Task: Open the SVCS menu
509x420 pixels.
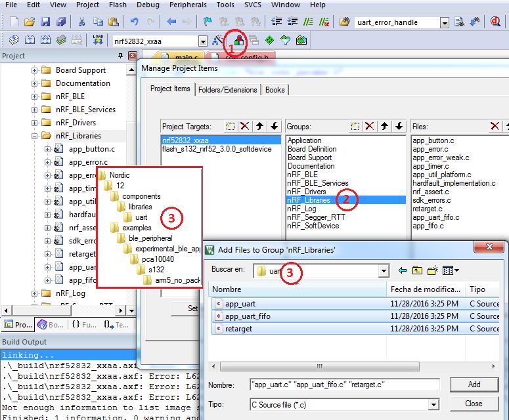Action: click(253, 5)
